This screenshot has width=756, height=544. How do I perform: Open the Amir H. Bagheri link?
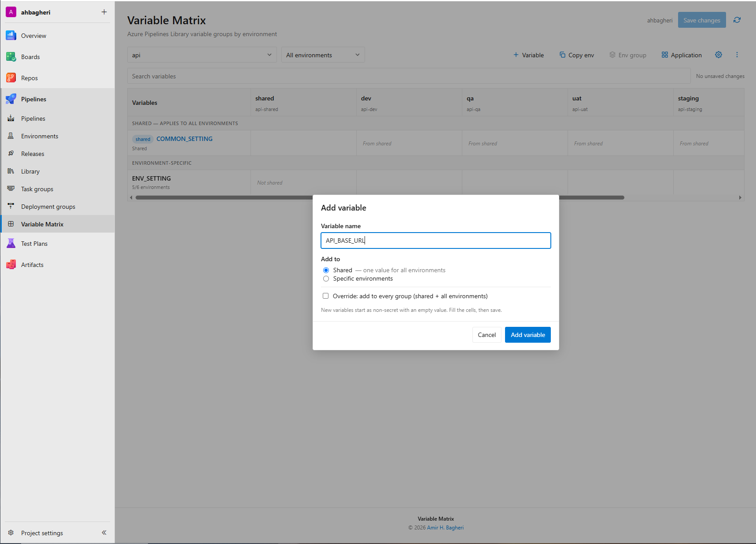(445, 528)
